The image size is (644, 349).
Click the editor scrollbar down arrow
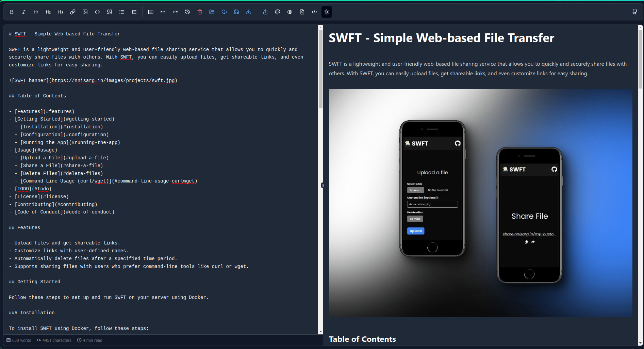tap(320, 332)
